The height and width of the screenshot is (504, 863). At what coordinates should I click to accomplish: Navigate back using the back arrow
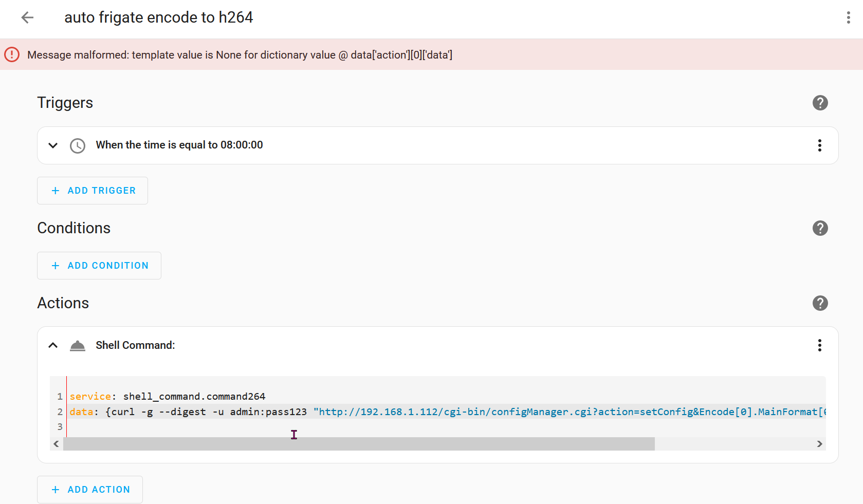[27, 17]
